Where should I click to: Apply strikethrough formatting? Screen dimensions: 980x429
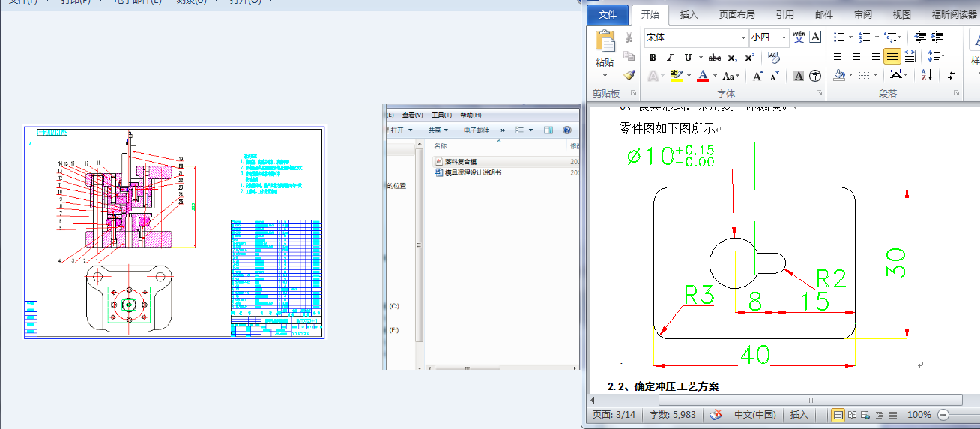(715, 57)
